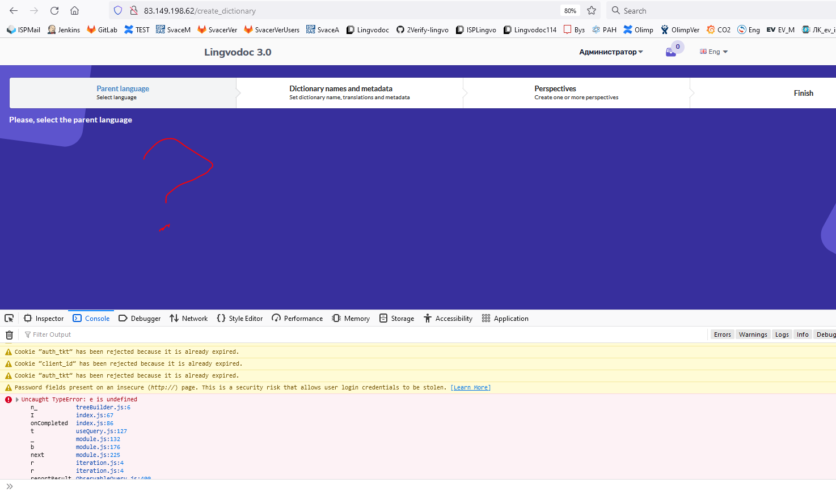Open the GitLab bookmark
The image size is (836, 504).
point(102,30)
